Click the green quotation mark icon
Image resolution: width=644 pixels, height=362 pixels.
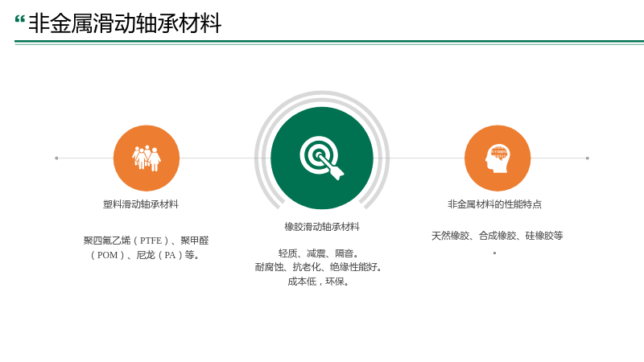tap(19, 20)
